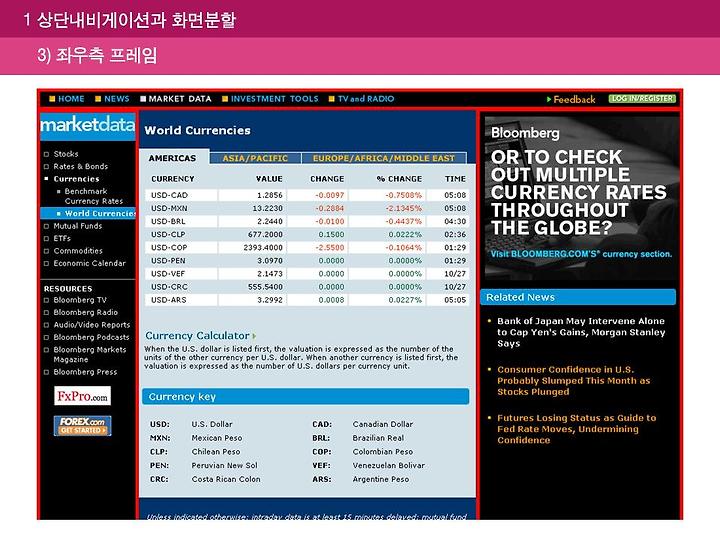Select the AMERICAS tab

(174, 158)
